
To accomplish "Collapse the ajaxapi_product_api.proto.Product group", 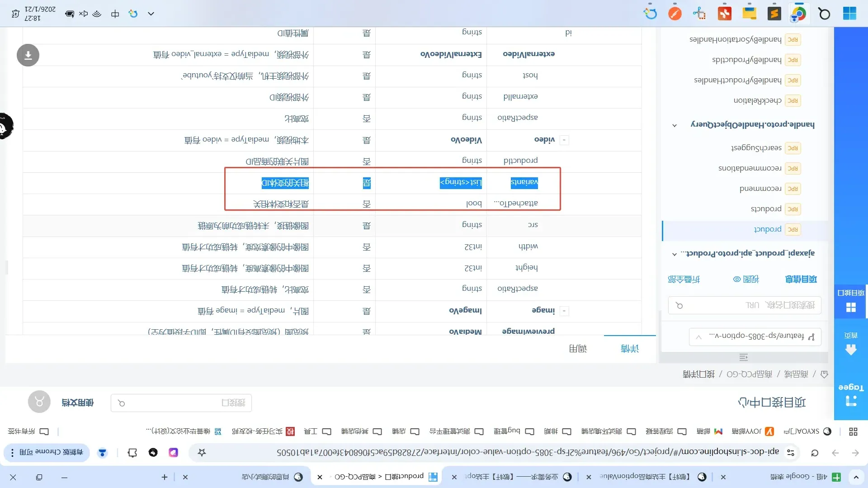I will pyautogui.click(x=675, y=254).
